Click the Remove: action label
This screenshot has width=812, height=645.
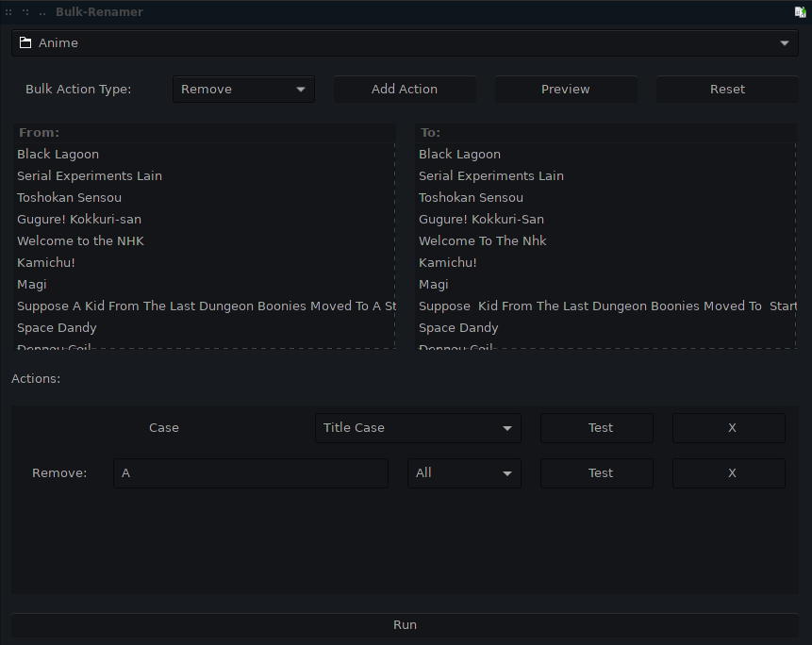tap(59, 473)
